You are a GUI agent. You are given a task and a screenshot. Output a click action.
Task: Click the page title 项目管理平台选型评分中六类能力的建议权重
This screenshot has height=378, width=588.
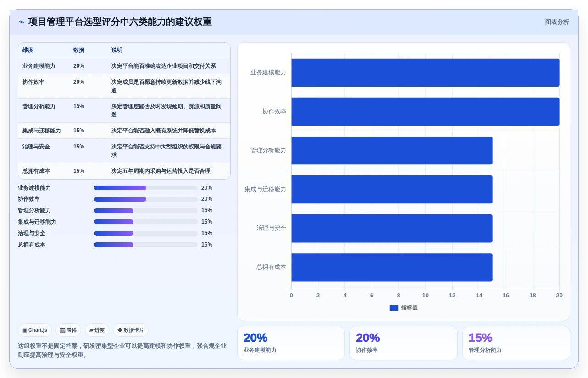click(120, 22)
